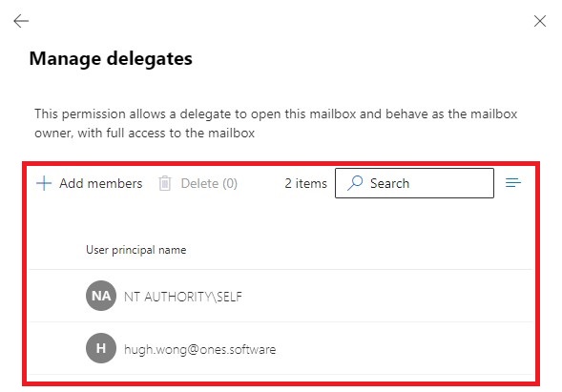
Task: Open the NT AUTHORITY\SELF delegate entry
Action: pyautogui.click(x=183, y=297)
